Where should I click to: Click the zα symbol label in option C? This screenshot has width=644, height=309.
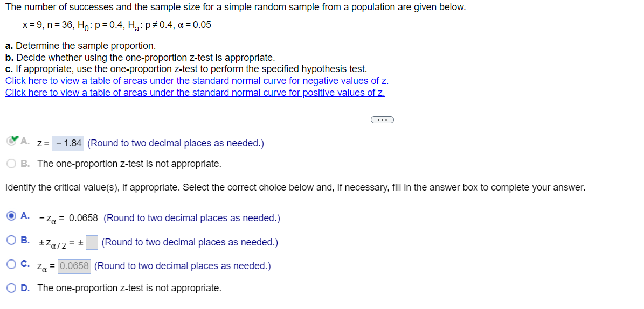[x=42, y=267]
